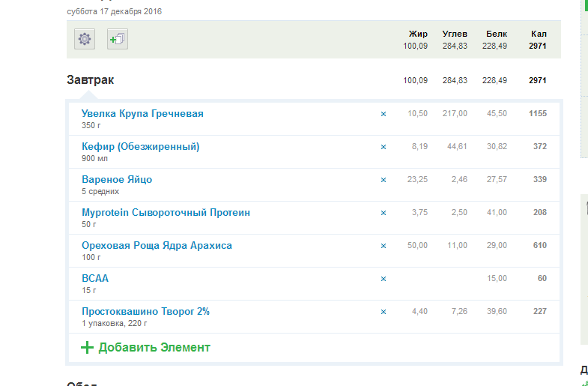The image size is (588, 386).
Task: Delete the BCAA entry via X icon
Action: (x=384, y=279)
